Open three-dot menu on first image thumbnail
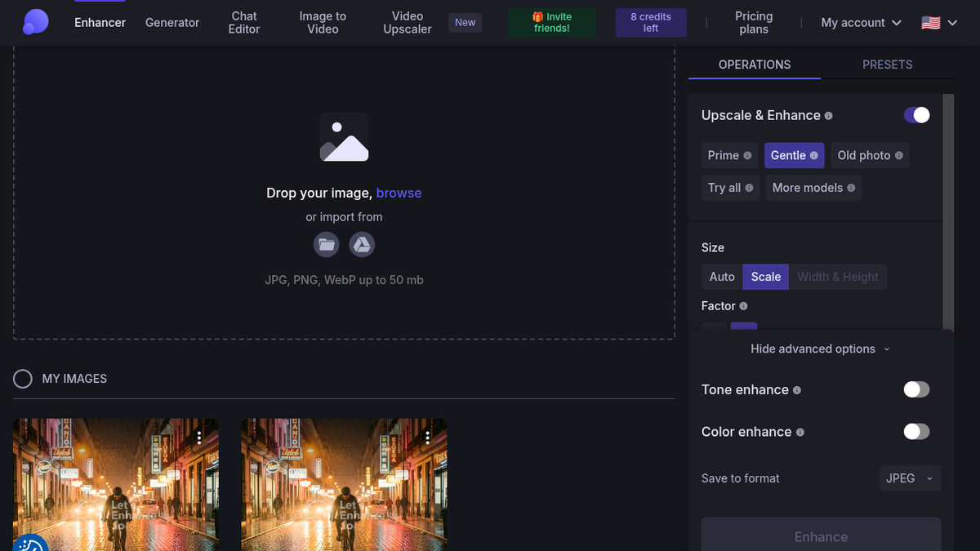 [x=199, y=438]
